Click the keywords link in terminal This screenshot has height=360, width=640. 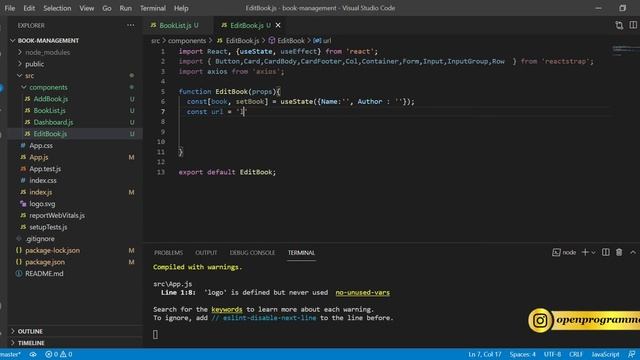227,309
